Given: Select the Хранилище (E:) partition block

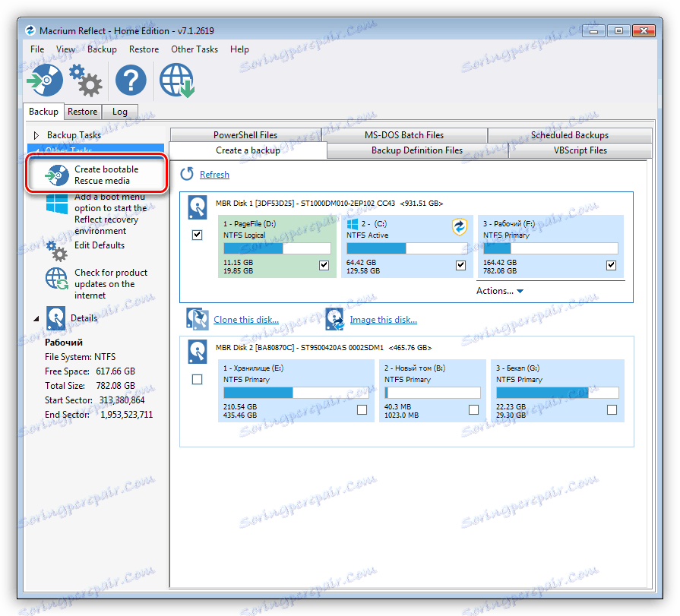Looking at the screenshot, I should [296, 390].
